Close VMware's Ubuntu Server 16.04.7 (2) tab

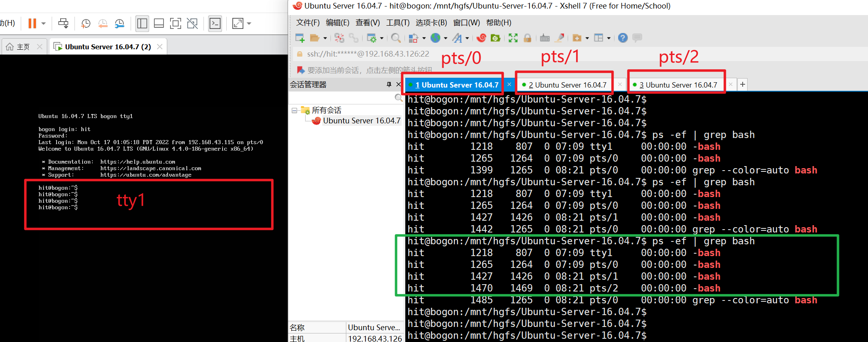click(160, 47)
